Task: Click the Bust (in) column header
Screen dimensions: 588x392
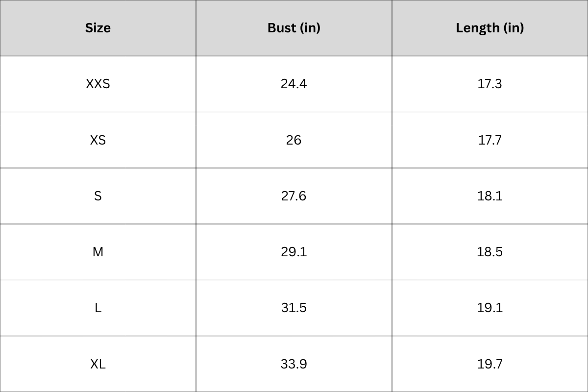Action: click(294, 28)
